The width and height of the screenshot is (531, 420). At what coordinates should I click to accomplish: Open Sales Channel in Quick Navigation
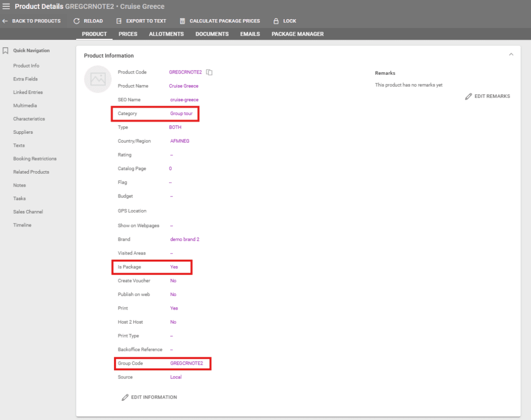tap(28, 212)
